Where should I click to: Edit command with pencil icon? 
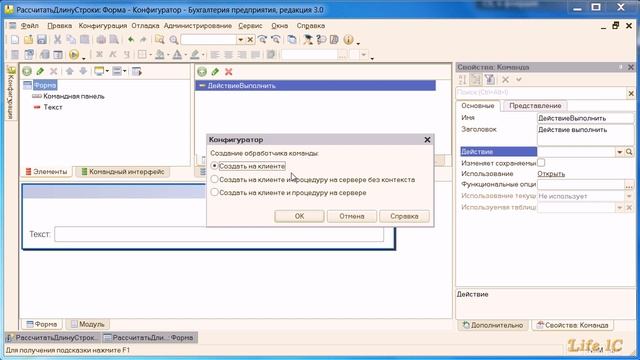[x=215, y=72]
